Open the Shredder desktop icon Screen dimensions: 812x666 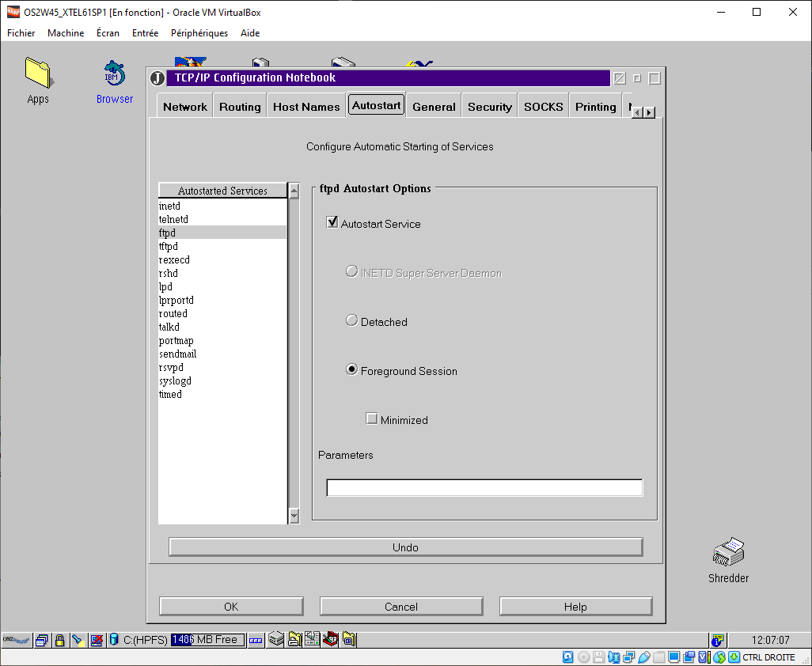(x=728, y=552)
